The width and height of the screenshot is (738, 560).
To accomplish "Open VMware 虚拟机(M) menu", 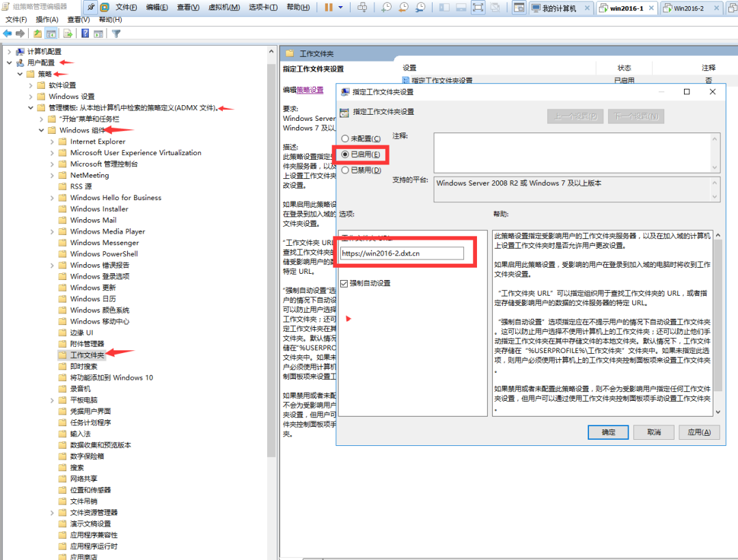I will coord(224,8).
